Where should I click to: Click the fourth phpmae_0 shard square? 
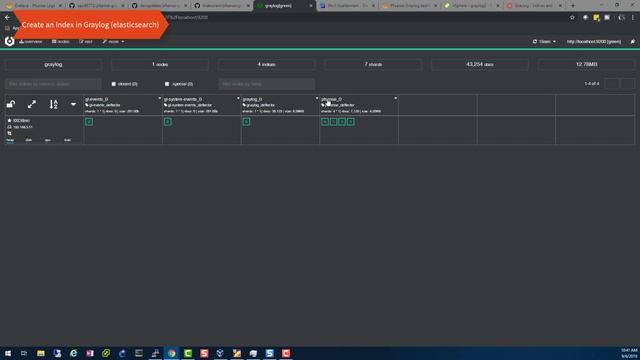(351, 122)
